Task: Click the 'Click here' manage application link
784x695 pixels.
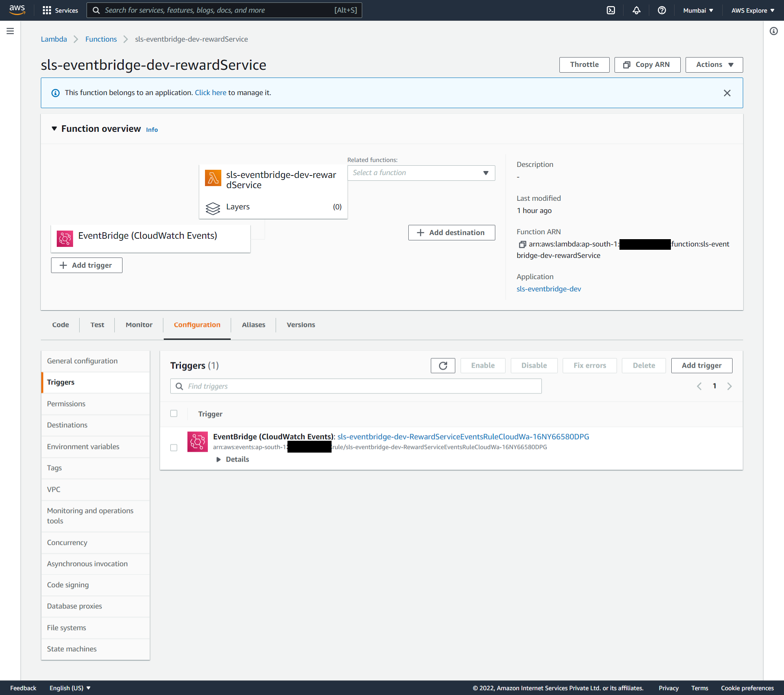Action: pyautogui.click(x=210, y=93)
